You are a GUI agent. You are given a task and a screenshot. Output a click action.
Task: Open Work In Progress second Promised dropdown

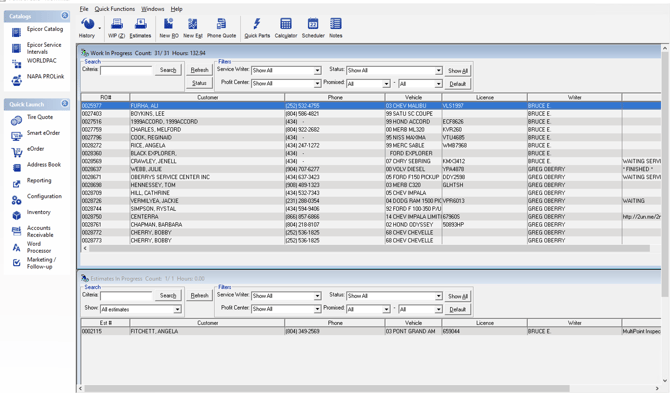(438, 84)
